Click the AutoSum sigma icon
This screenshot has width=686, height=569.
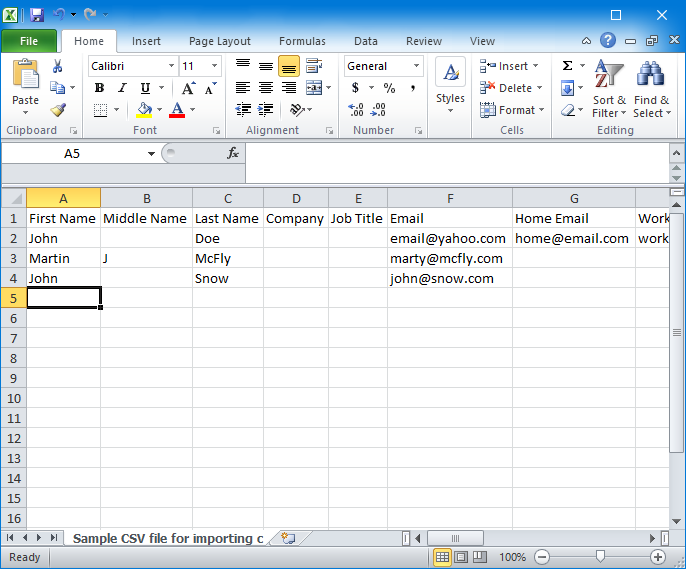tap(567, 66)
